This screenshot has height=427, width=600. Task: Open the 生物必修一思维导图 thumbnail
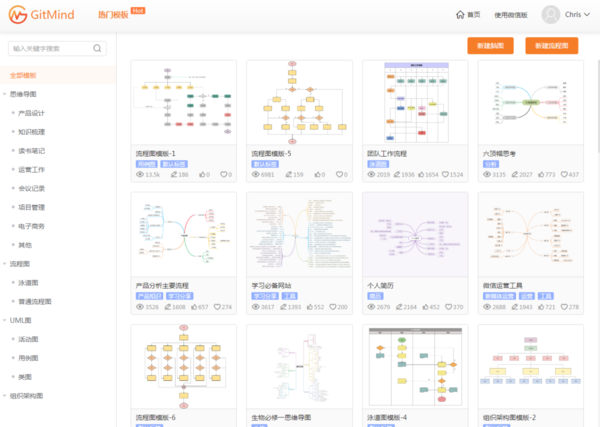[x=299, y=367]
